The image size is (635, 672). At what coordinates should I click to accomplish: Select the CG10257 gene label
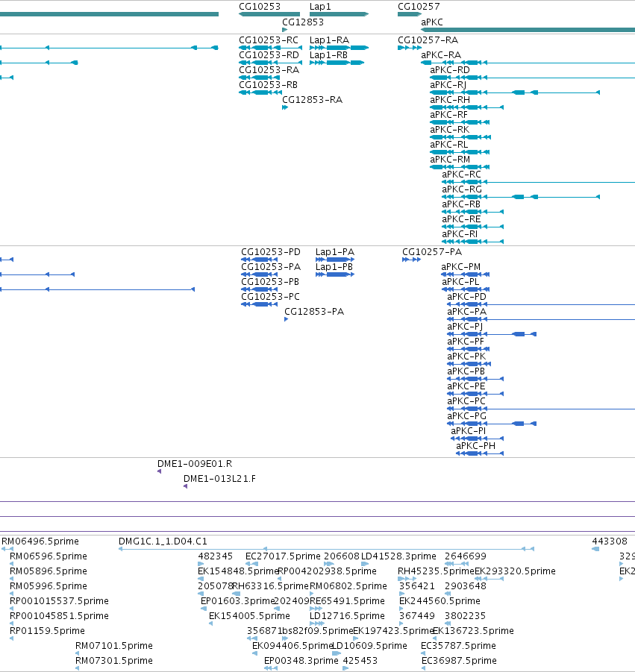pos(419,7)
